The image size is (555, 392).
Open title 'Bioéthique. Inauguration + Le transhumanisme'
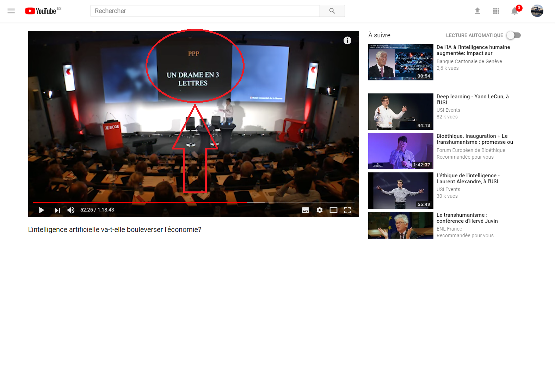(475, 139)
